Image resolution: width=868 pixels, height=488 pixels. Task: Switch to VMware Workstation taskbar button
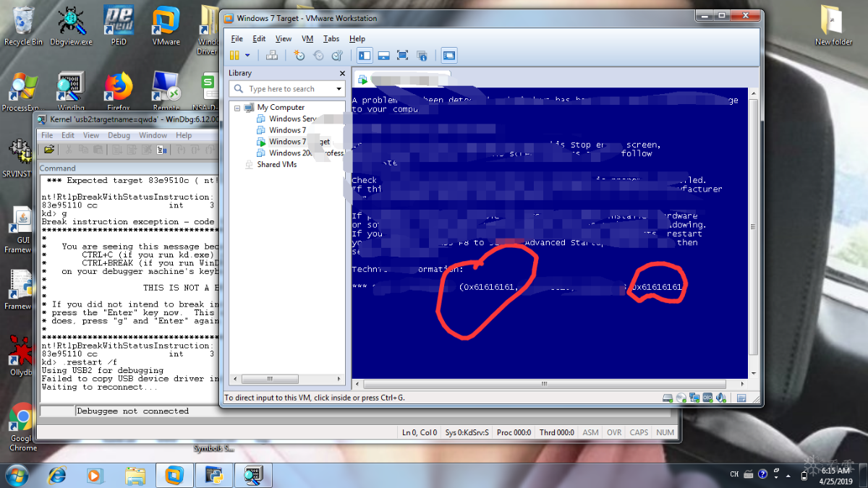174,475
